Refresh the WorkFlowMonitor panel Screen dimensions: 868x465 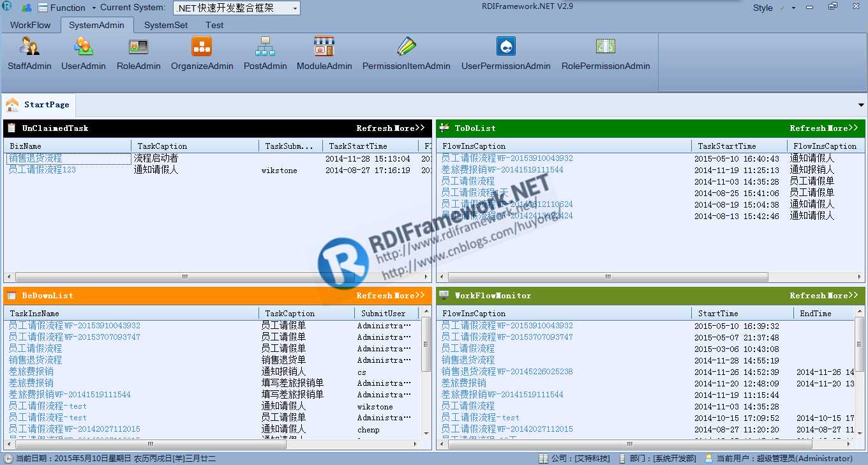coord(808,295)
